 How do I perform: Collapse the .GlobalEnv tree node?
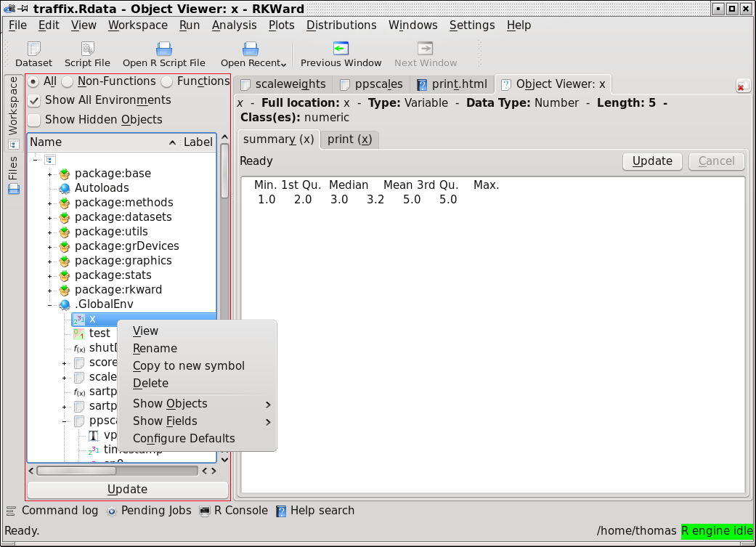(x=50, y=304)
